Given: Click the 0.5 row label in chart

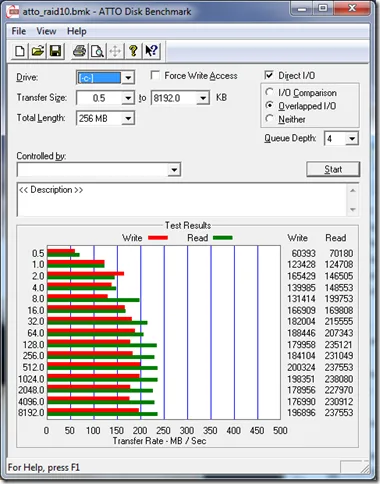Looking at the screenshot, I should (x=38, y=253).
